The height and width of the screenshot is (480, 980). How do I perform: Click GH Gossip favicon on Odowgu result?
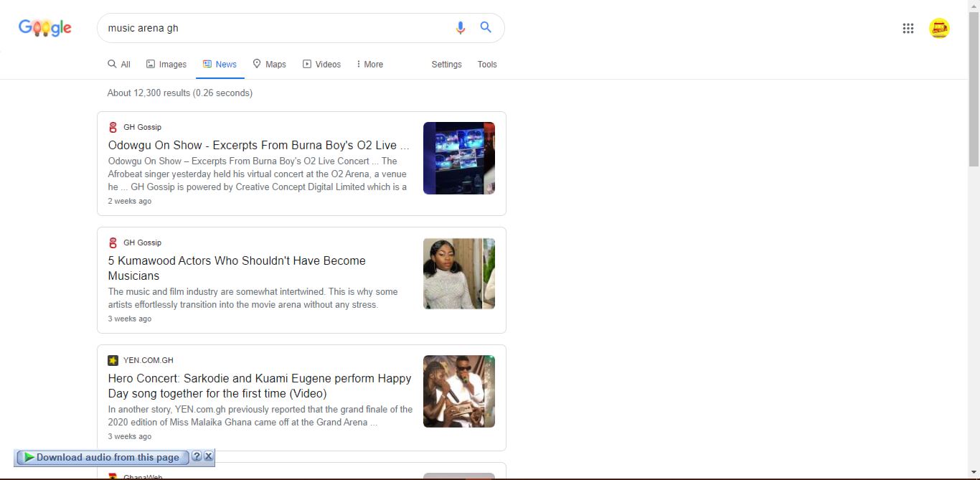113,127
